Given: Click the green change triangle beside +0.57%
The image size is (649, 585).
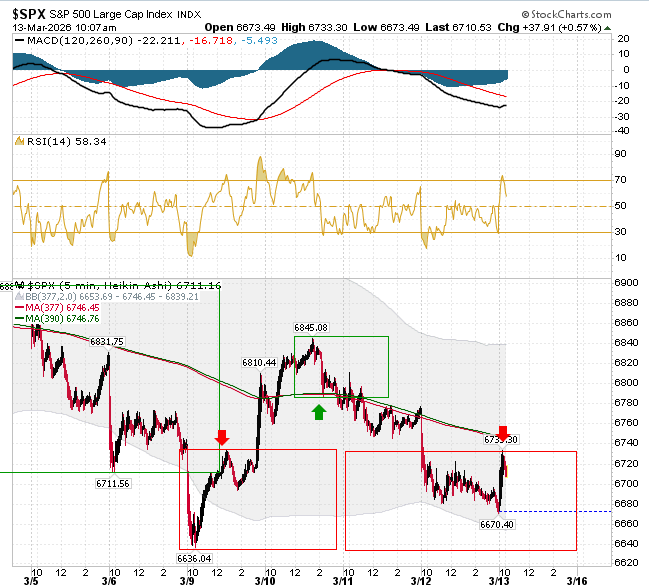Looking at the screenshot, I should (607, 28).
